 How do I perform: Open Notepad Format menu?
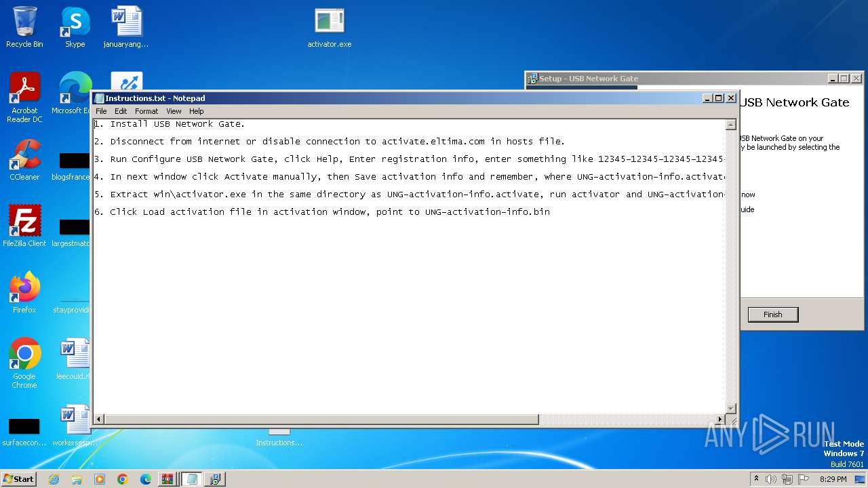click(146, 111)
